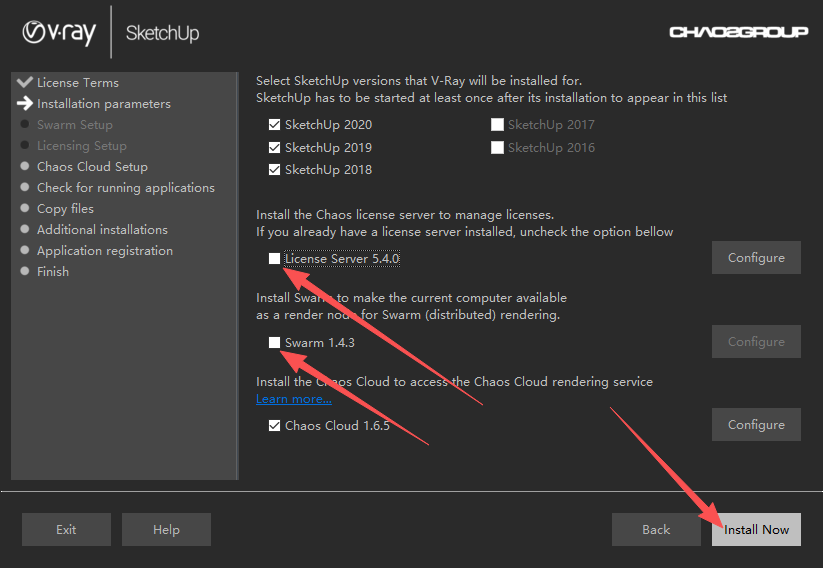Click the Finish step bullet icon
823x568 pixels.
(25, 271)
